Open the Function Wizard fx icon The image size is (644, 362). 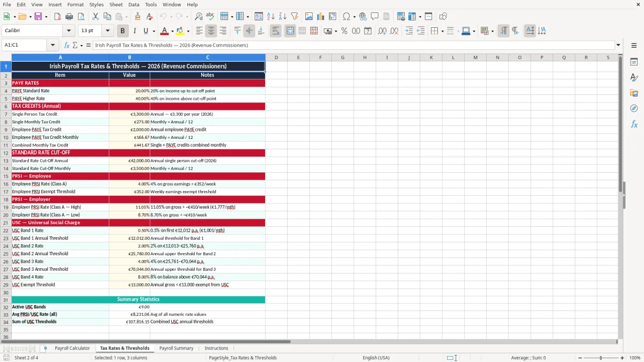point(67,46)
